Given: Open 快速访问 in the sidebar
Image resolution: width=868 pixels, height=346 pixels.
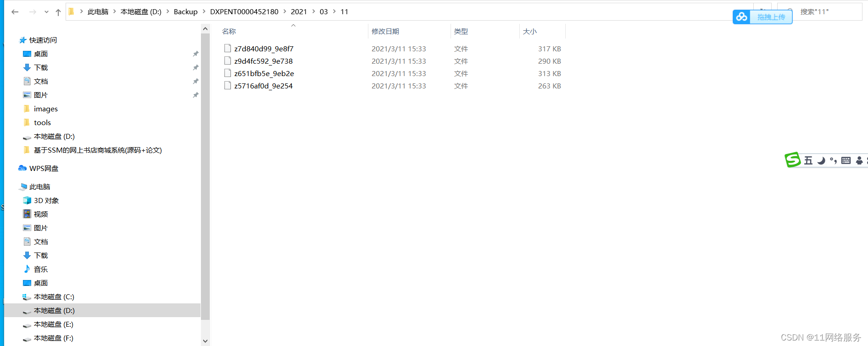Looking at the screenshot, I should 43,40.
